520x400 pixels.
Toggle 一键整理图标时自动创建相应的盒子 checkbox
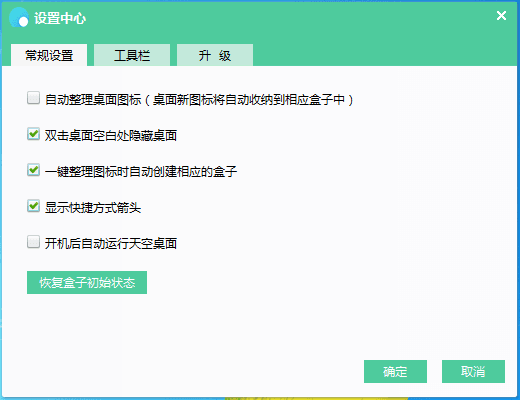33,170
